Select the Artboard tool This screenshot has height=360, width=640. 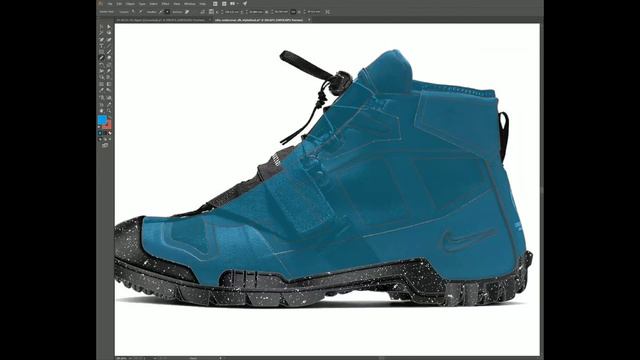101,104
